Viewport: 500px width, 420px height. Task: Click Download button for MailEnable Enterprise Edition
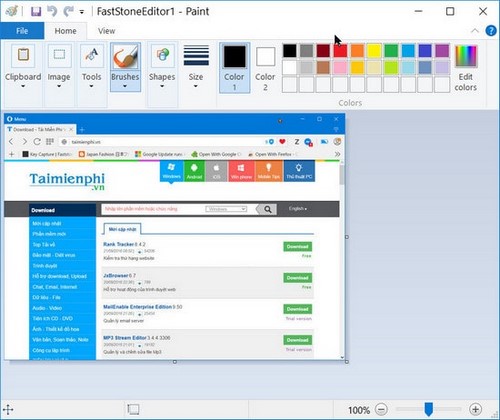pyautogui.click(x=297, y=309)
